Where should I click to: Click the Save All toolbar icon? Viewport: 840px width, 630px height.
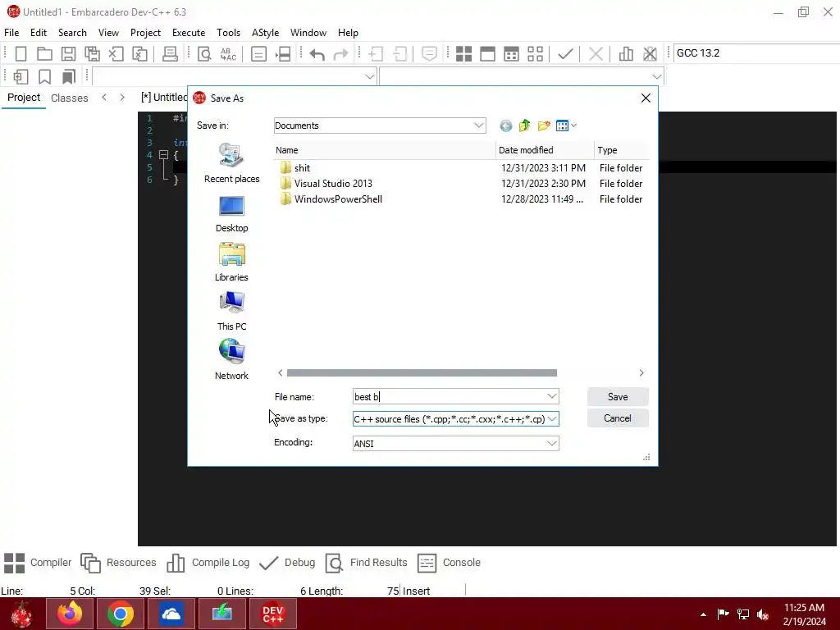[x=92, y=53]
